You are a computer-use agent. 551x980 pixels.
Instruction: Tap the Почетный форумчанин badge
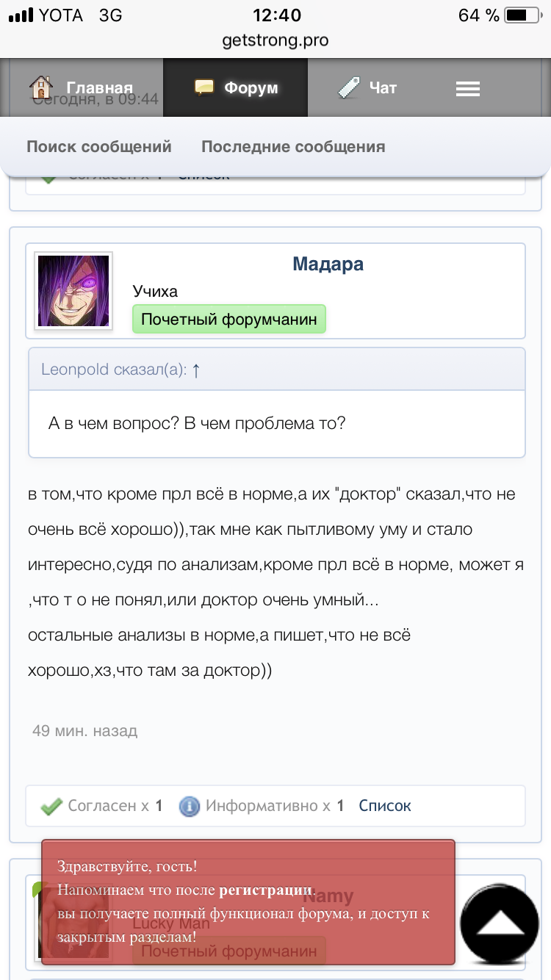[x=228, y=320]
